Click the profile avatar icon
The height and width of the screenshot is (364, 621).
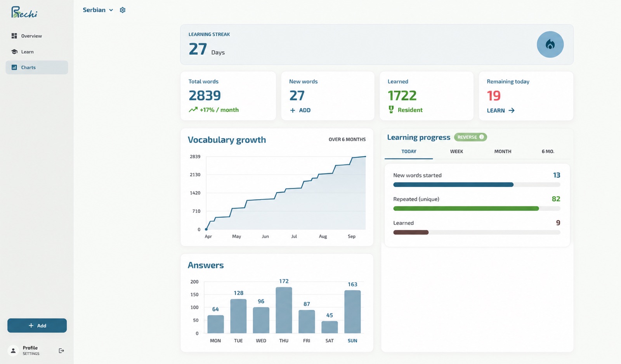pos(13,350)
